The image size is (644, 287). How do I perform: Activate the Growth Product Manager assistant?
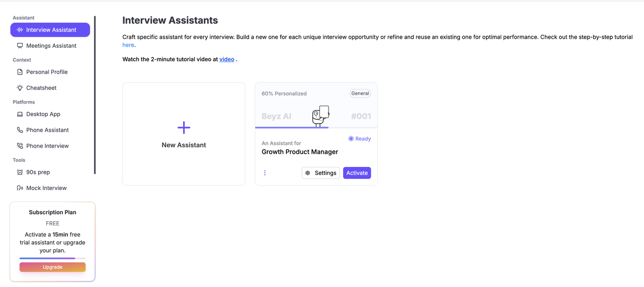click(357, 173)
